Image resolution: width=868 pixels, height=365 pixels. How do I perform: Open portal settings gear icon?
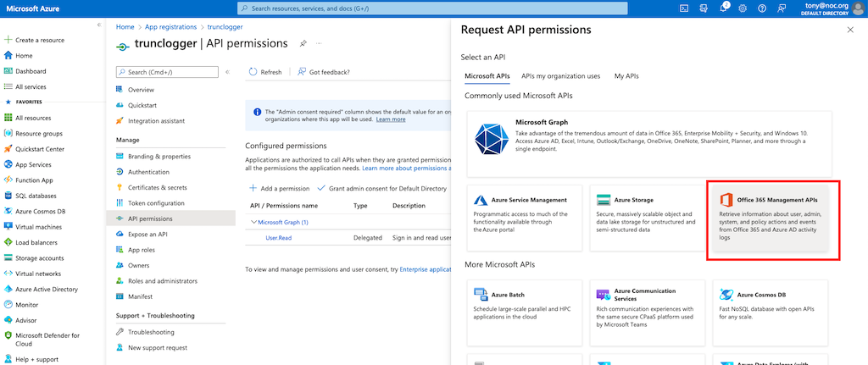click(x=743, y=8)
